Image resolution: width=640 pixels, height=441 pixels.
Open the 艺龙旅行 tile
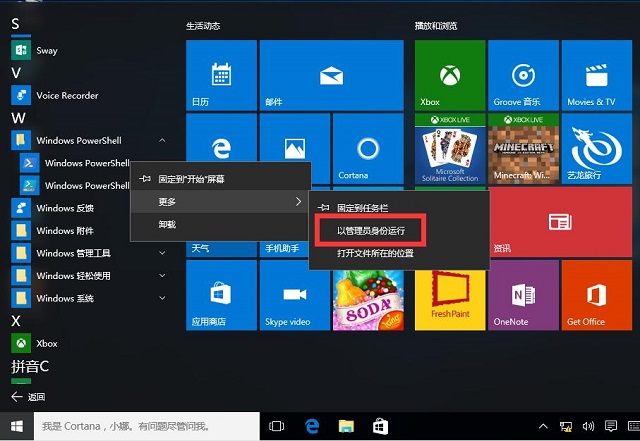click(597, 149)
